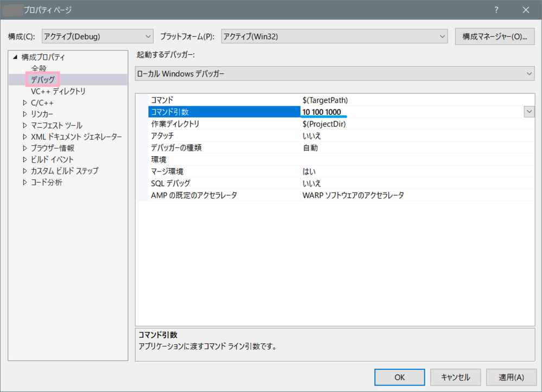This screenshot has height=392, width=542.
Task: Click the 適用(A) apply button
Action: [511, 377]
